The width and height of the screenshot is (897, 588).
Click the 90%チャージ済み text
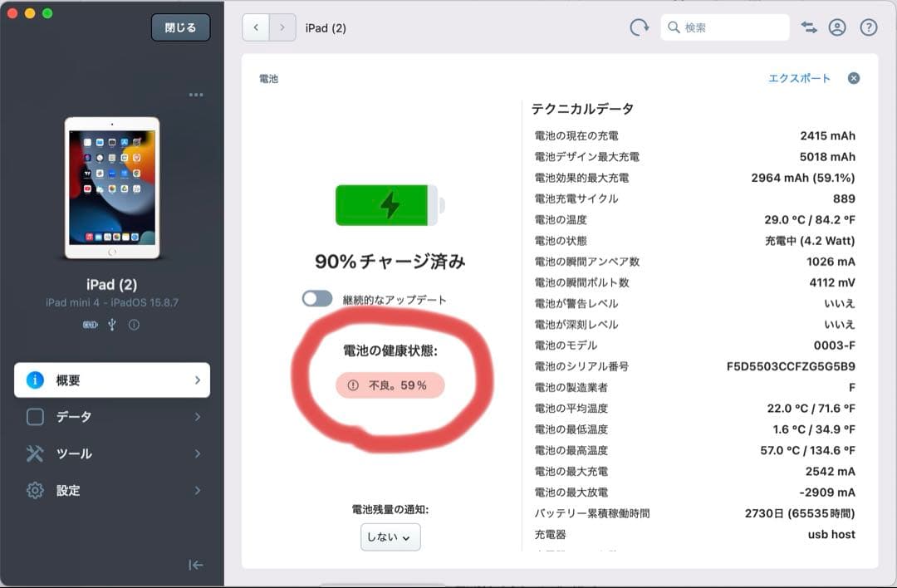pos(390,262)
